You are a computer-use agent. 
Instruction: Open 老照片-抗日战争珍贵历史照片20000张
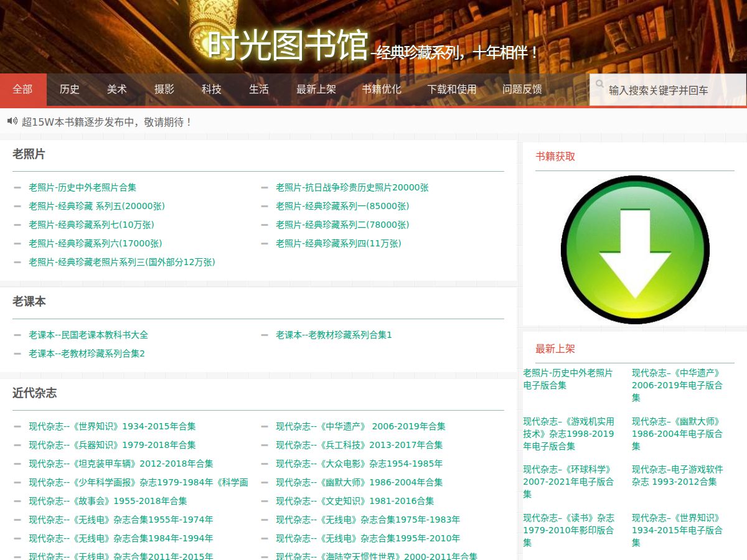[x=352, y=187]
